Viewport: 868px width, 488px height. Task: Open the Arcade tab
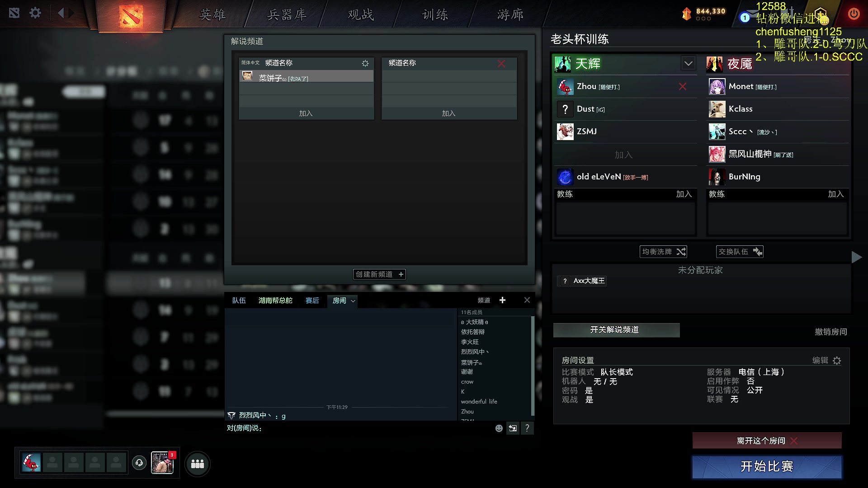pyautogui.click(x=510, y=14)
